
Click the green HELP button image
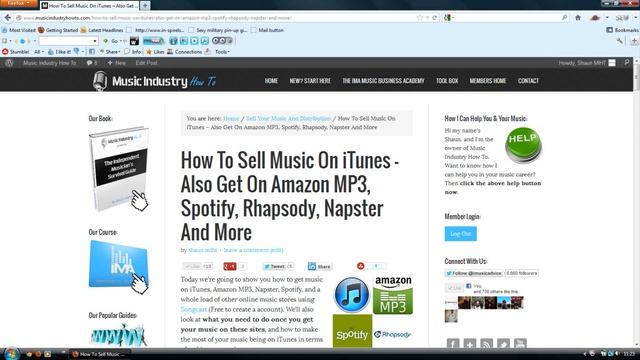pos(523,145)
